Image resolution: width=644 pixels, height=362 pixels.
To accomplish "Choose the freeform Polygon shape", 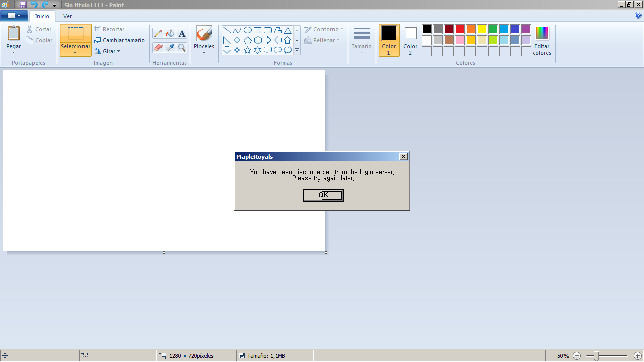I will (x=277, y=30).
